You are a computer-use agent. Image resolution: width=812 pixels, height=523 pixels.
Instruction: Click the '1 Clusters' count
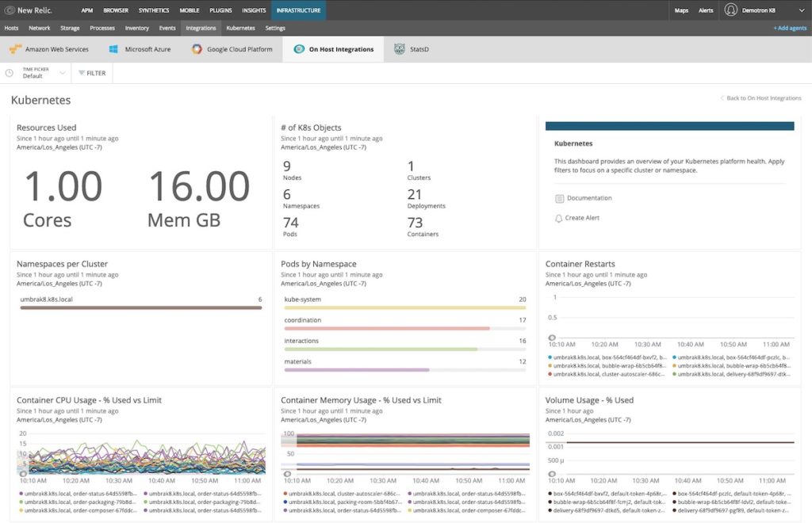419,170
